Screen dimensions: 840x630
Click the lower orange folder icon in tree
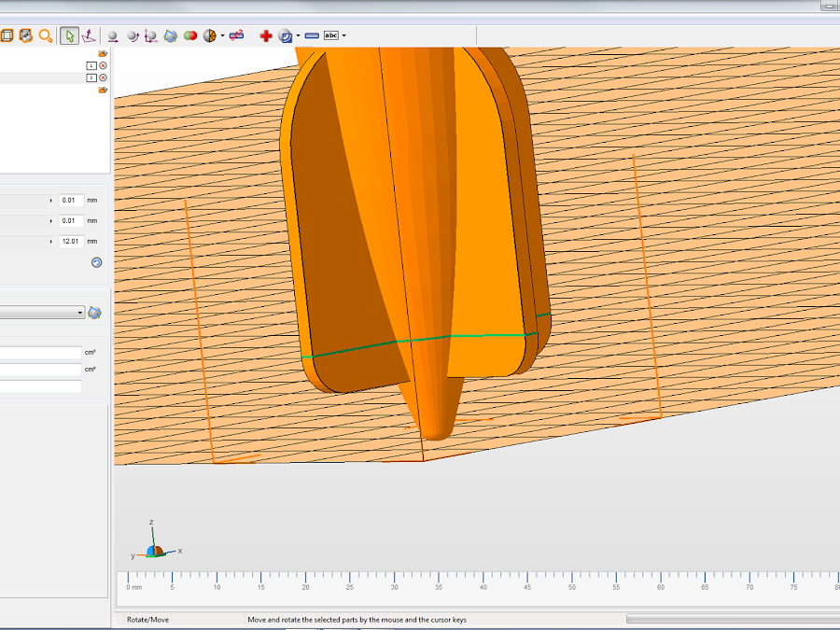click(103, 90)
